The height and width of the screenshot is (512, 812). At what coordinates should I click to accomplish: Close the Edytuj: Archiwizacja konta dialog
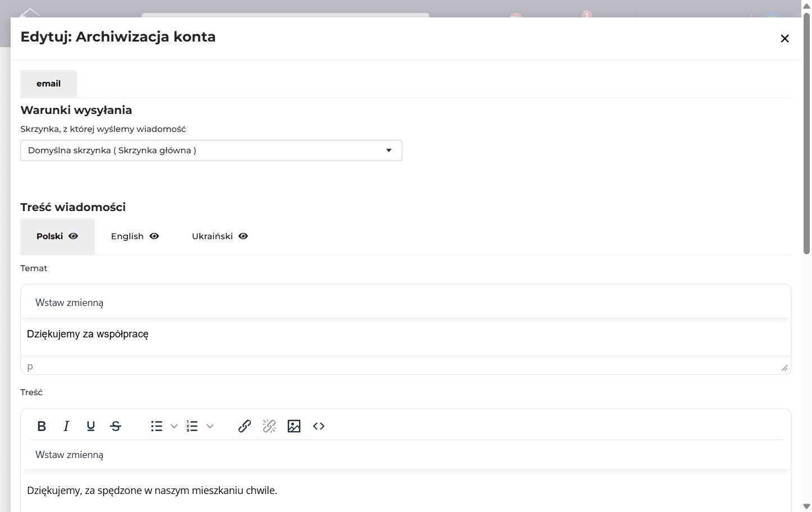click(785, 38)
